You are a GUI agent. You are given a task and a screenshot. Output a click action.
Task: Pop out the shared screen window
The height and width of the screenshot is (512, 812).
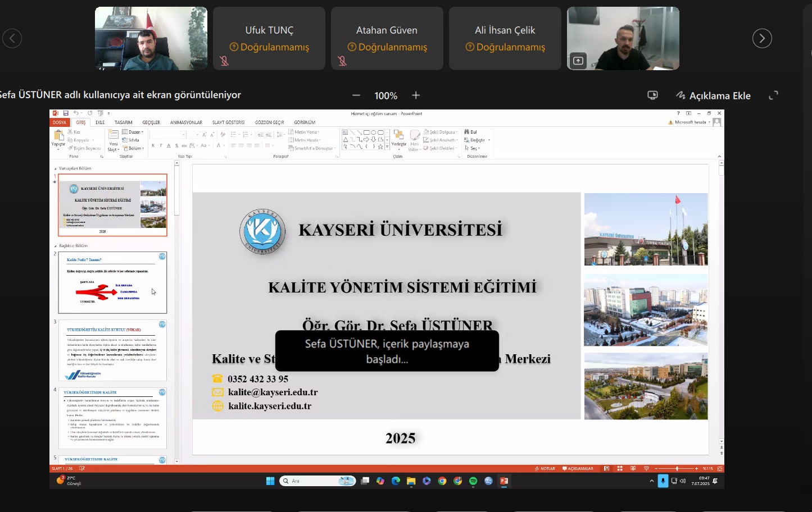[652, 95]
